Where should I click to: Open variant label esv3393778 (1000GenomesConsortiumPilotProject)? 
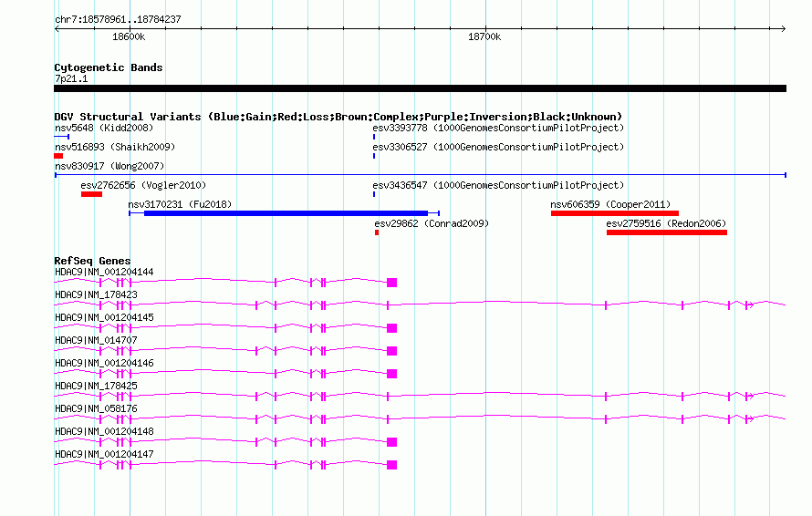tap(498, 128)
